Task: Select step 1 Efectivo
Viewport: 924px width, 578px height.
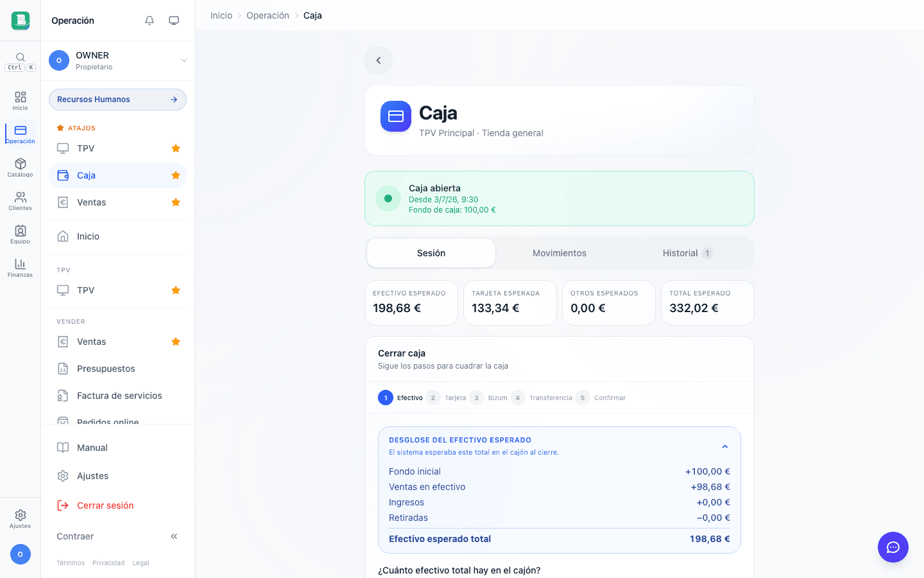Action: click(400, 398)
